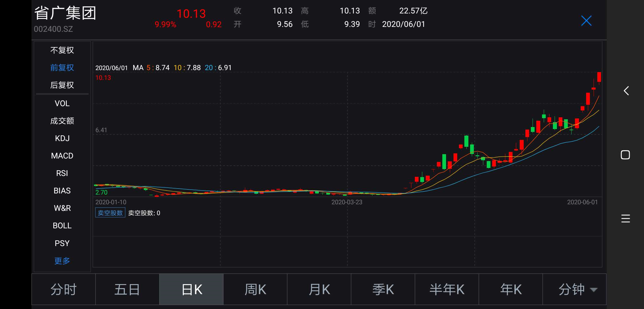Viewport: 644px width, 309px height.
Task: Tap the low price label 2.70
Action: pos(101,192)
